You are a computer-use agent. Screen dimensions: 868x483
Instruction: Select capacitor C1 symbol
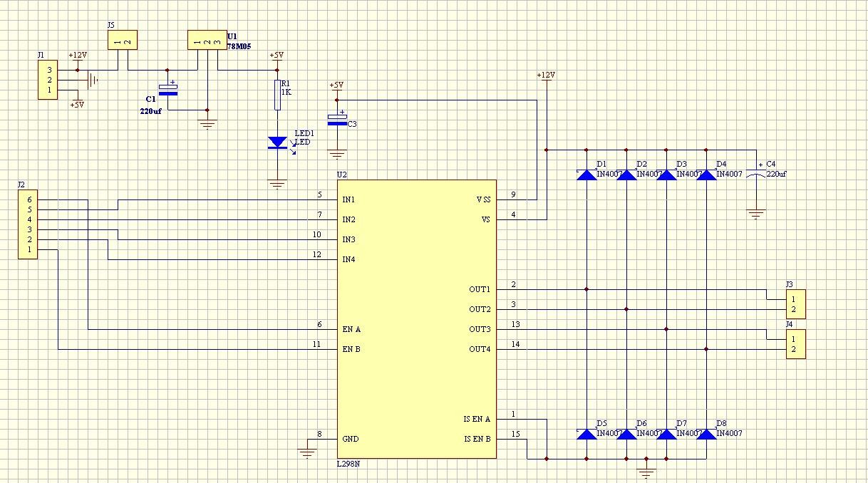(167, 89)
